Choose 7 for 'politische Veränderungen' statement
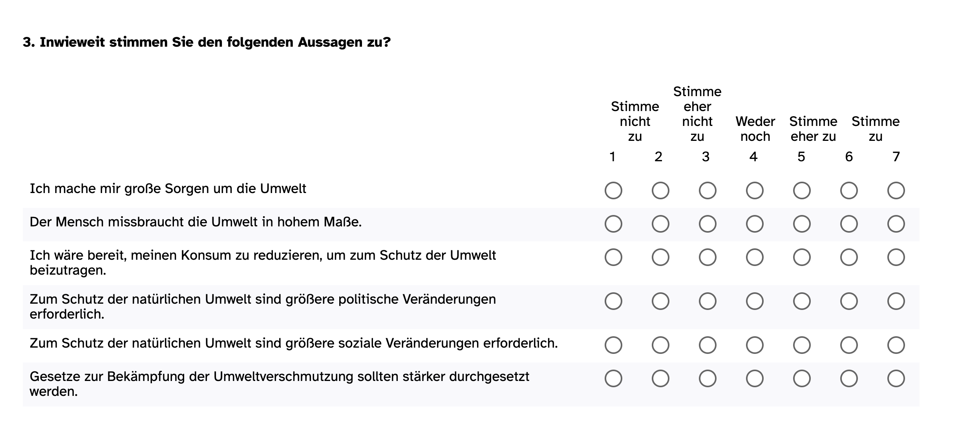The image size is (980, 441). pos(896,301)
